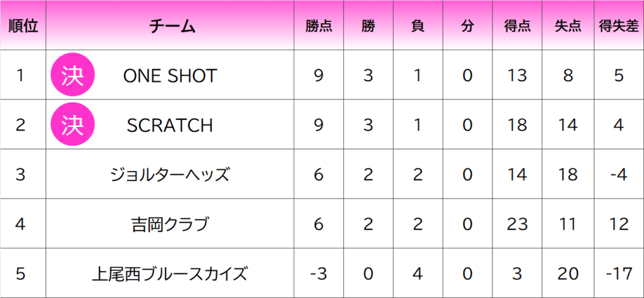Click the 分 column header
Screen dimensions: 644x298
coord(467,25)
